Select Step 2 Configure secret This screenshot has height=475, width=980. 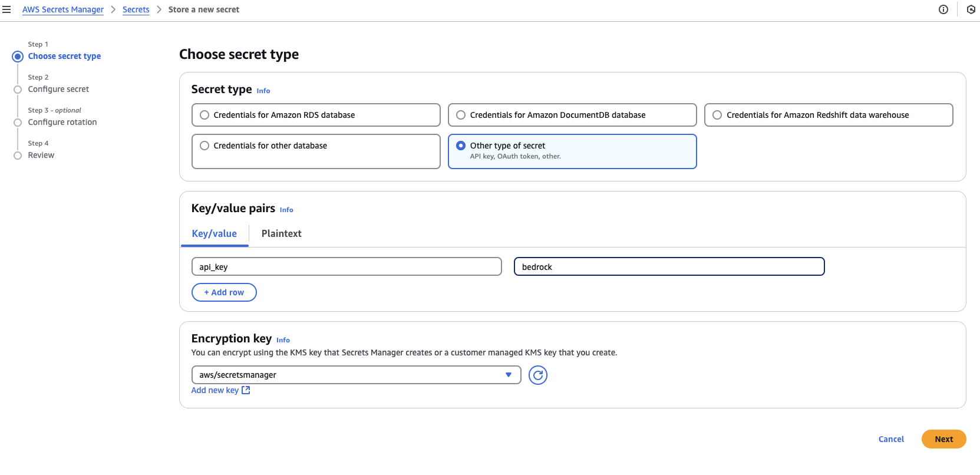[x=58, y=89]
